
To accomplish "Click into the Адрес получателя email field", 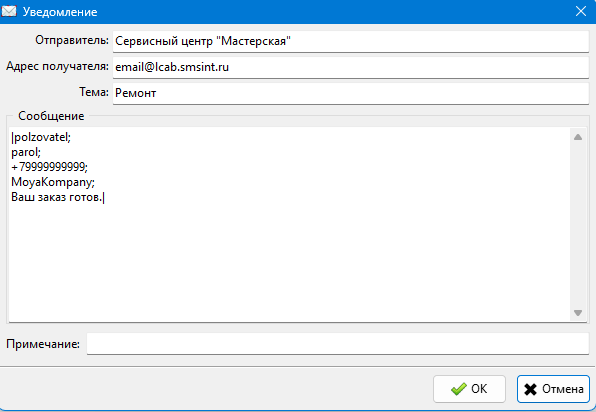I will coord(350,67).
